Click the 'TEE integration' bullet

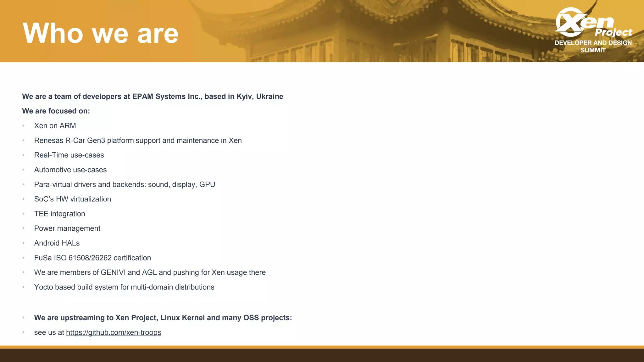pyautogui.click(x=59, y=214)
